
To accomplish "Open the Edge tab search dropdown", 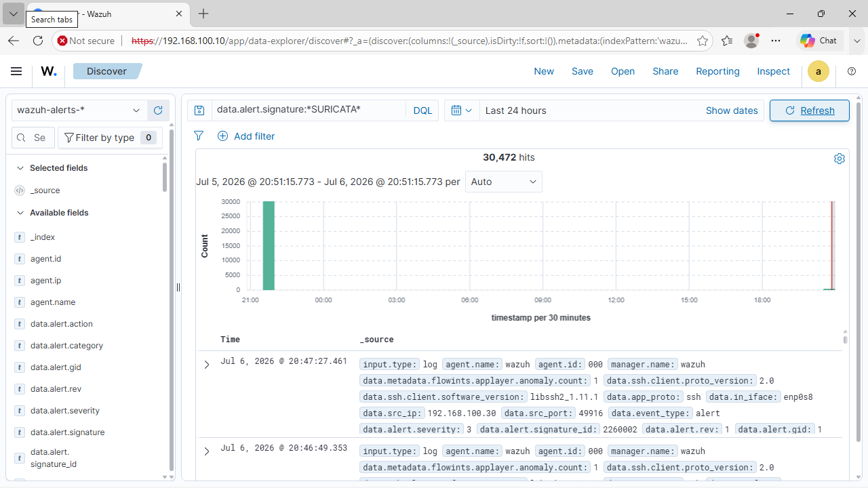I will (x=14, y=14).
